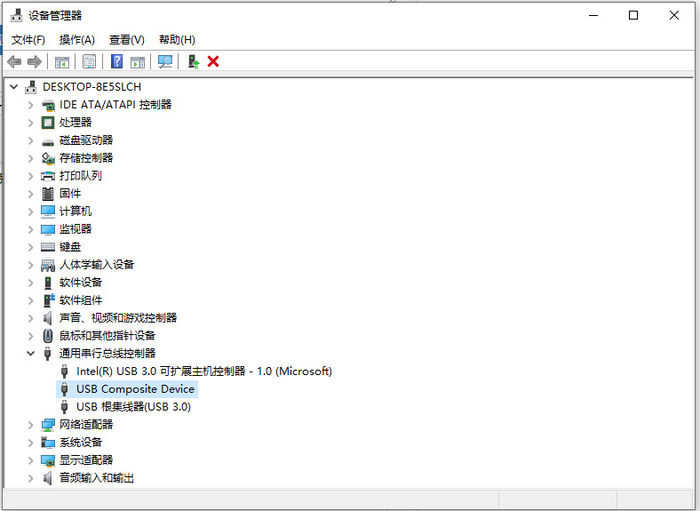The image size is (700, 511).
Task: Click the blue help question-mark icon
Action: pyautogui.click(x=117, y=62)
